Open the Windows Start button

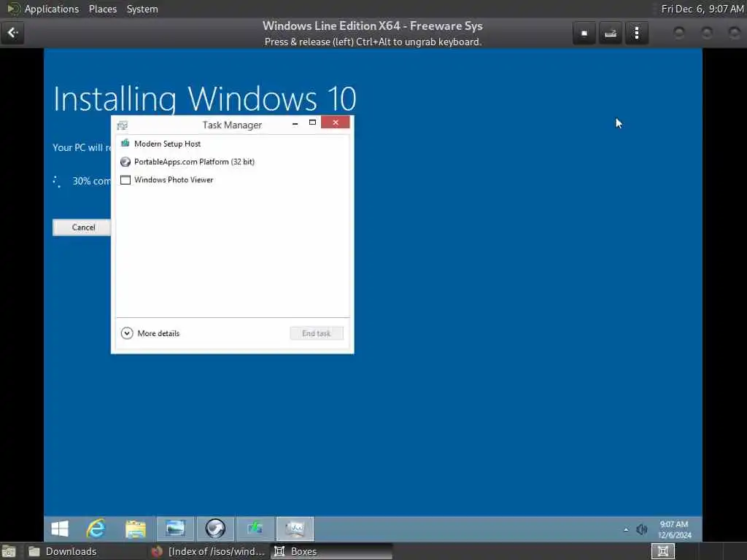(60, 529)
